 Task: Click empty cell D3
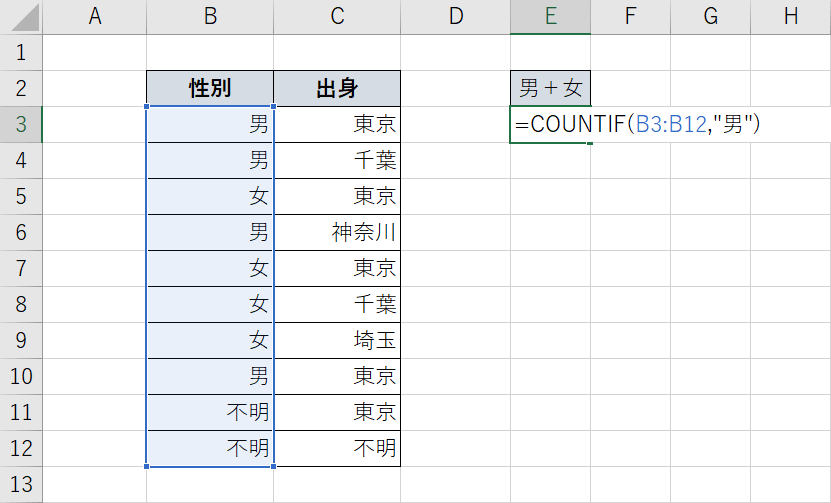click(455, 125)
